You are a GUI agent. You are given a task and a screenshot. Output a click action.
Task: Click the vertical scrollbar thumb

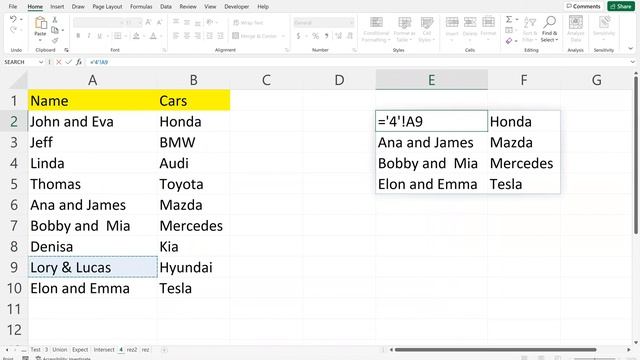tap(636, 156)
